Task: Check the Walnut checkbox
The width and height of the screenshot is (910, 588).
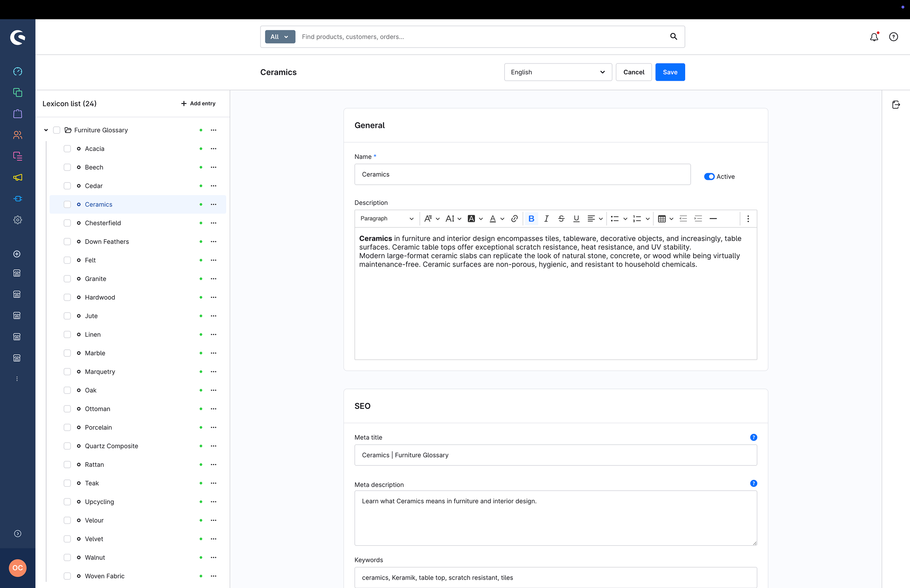Action: 67,557
